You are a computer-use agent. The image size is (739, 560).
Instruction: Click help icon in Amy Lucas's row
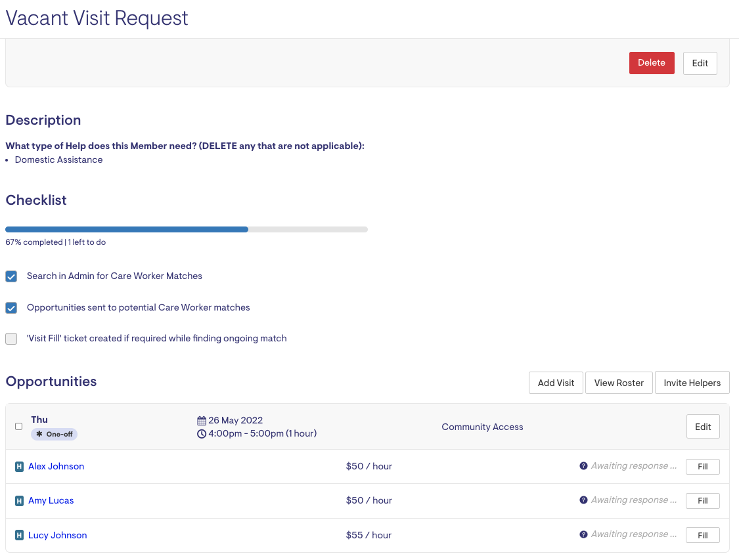coord(583,500)
